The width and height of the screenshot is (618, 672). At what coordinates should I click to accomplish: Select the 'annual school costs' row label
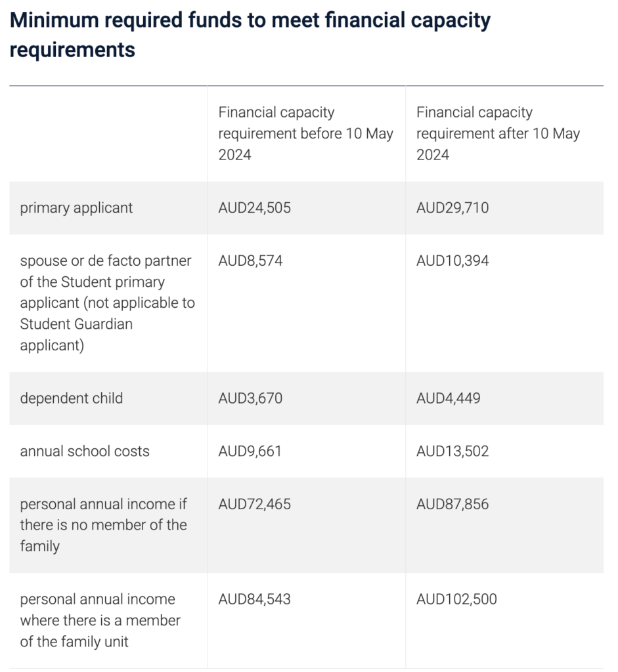coord(85,451)
